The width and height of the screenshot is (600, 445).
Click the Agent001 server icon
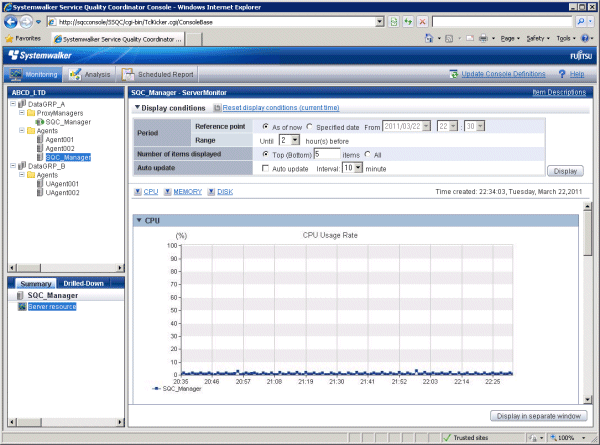click(x=40, y=139)
